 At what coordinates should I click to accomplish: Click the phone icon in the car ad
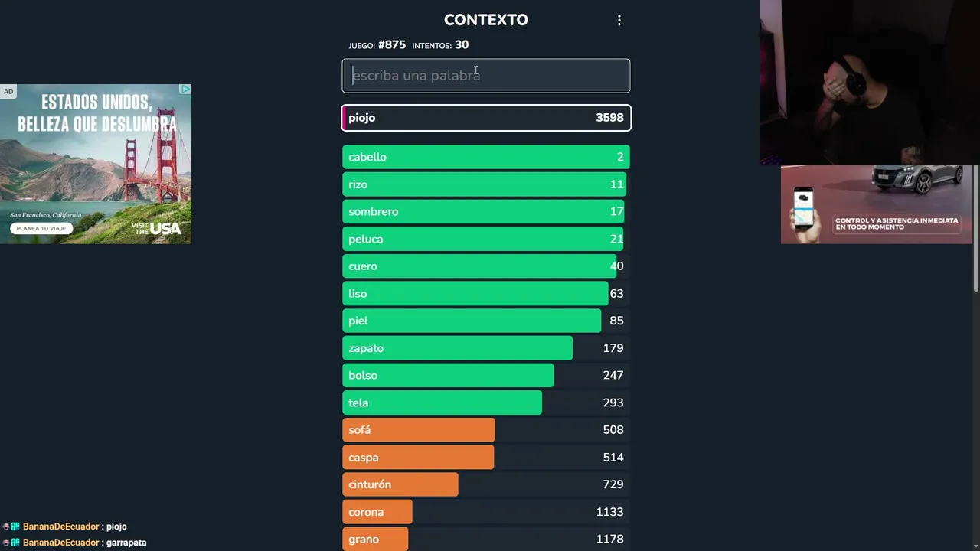point(803,205)
